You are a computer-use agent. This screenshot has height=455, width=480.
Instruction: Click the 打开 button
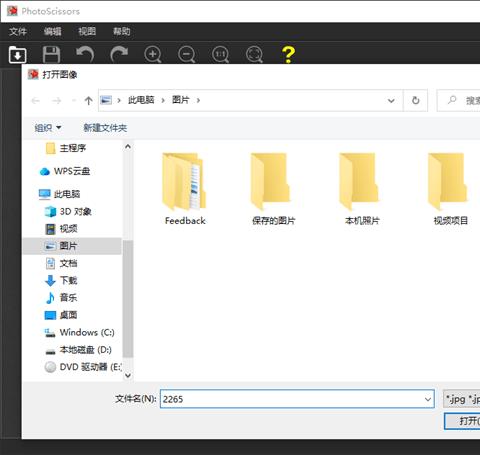coord(463,421)
